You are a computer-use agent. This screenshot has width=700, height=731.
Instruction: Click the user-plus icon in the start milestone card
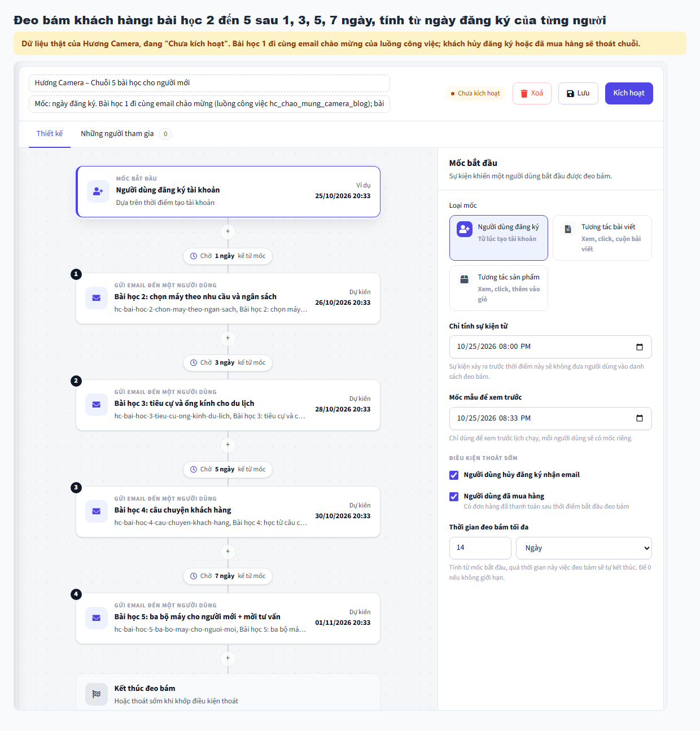[98, 191]
